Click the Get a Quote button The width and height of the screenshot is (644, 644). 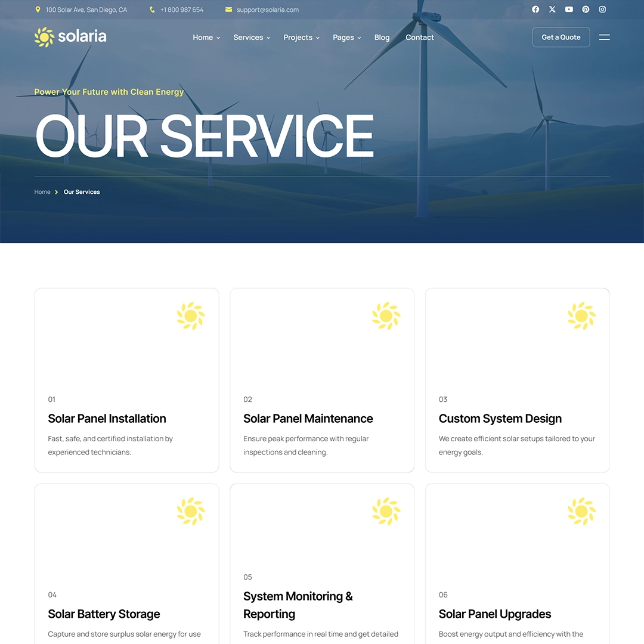561,37
